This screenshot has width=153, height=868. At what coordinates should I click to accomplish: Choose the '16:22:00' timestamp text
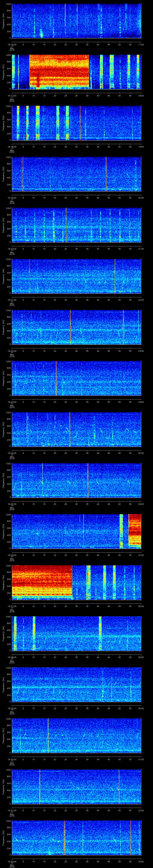pos(12,351)
